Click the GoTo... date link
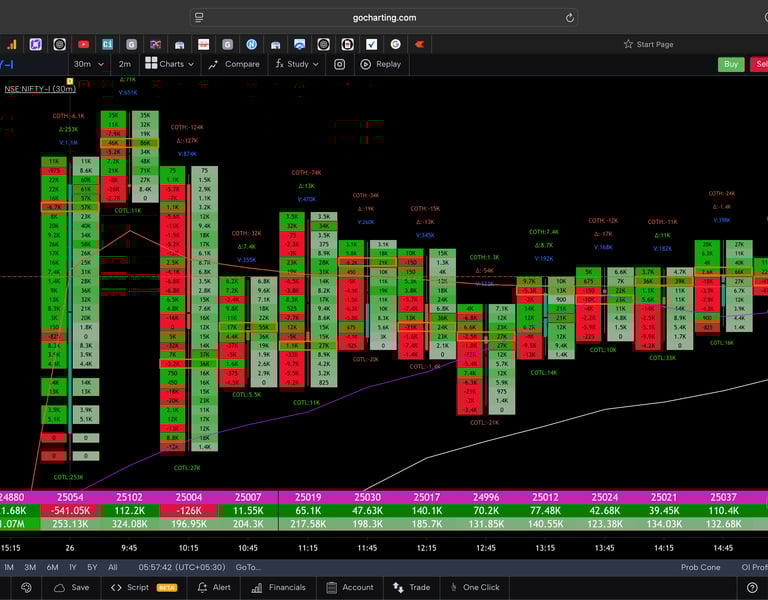The image size is (768, 600). click(248, 567)
